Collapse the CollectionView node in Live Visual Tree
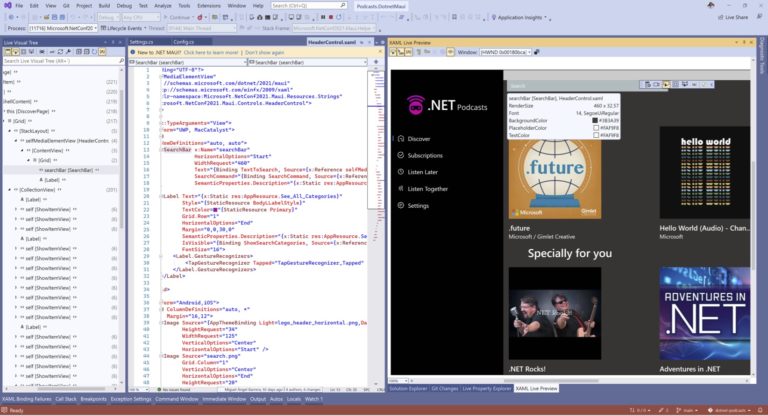768x416 pixels. click(10, 190)
